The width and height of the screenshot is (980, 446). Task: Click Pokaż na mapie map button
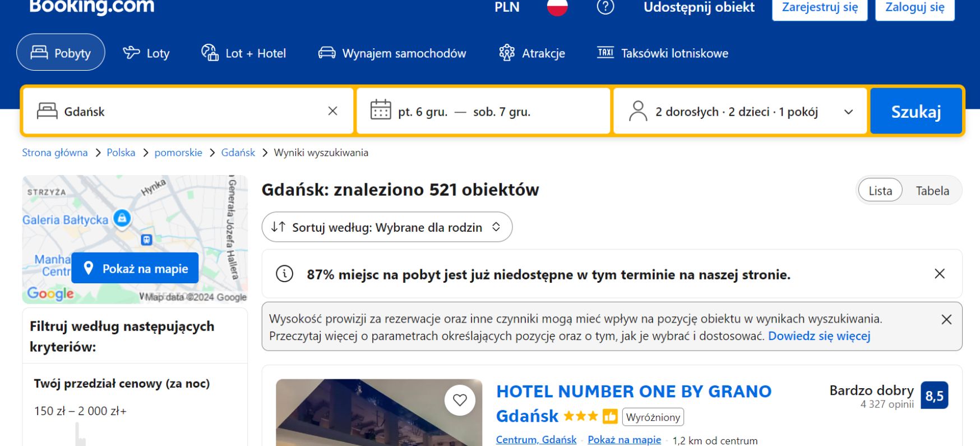[135, 268]
